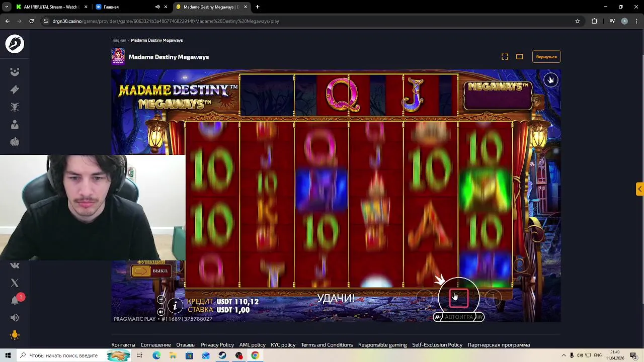This screenshot has width=644, height=362.
Task: Go back in browser history
Action: pos(8,21)
